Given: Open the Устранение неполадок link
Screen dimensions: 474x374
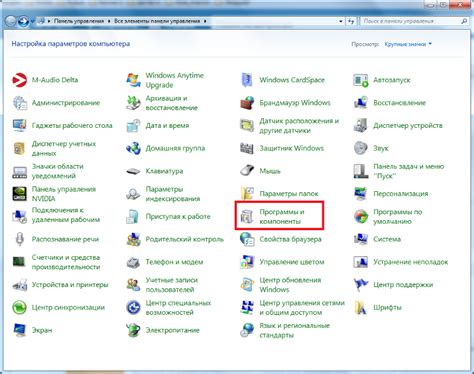Looking at the screenshot, I should [x=411, y=262].
